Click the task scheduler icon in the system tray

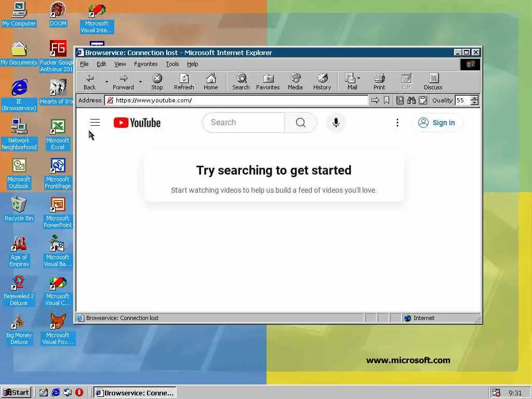pos(496,393)
